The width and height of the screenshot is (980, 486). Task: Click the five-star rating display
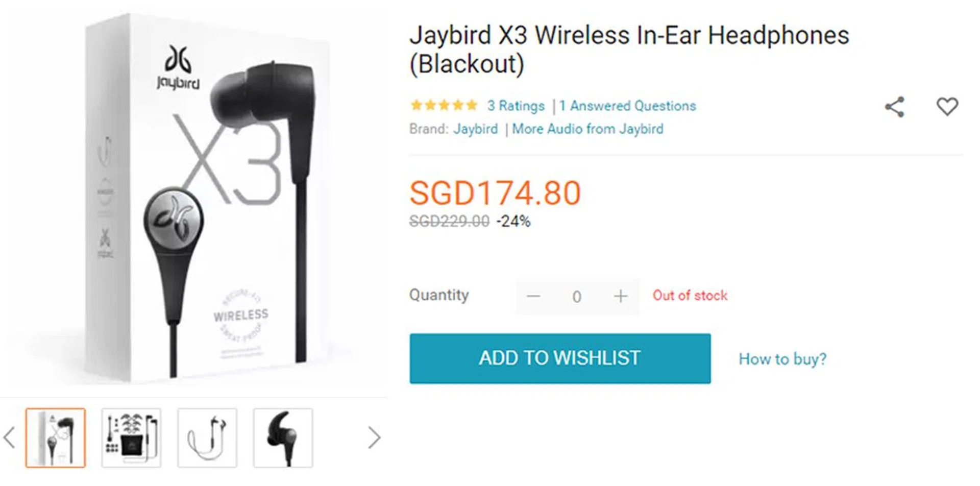(444, 105)
